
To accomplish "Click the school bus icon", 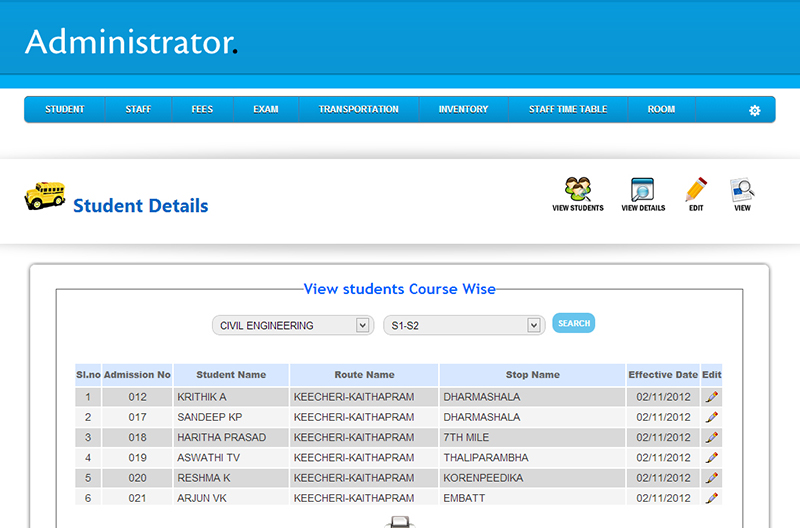I will coord(44,195).
